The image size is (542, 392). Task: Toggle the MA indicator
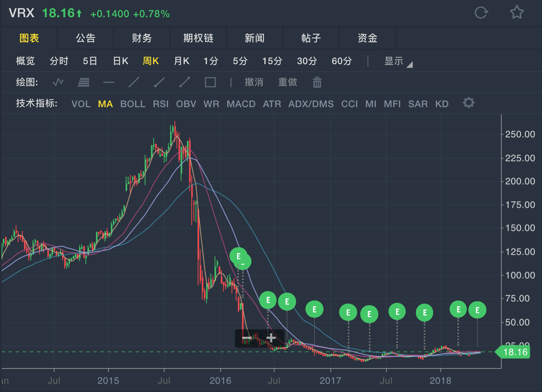105,104
